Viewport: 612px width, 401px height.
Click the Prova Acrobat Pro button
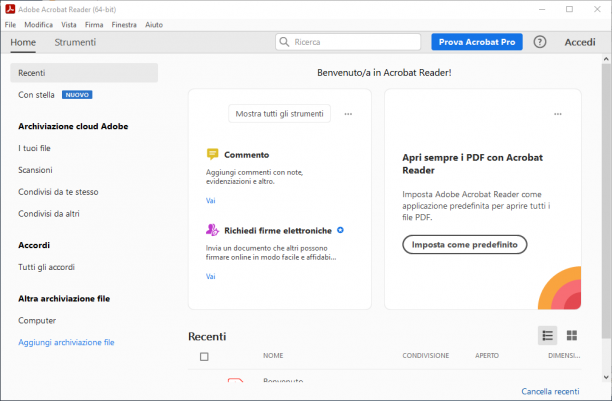[x=477, y=42]
